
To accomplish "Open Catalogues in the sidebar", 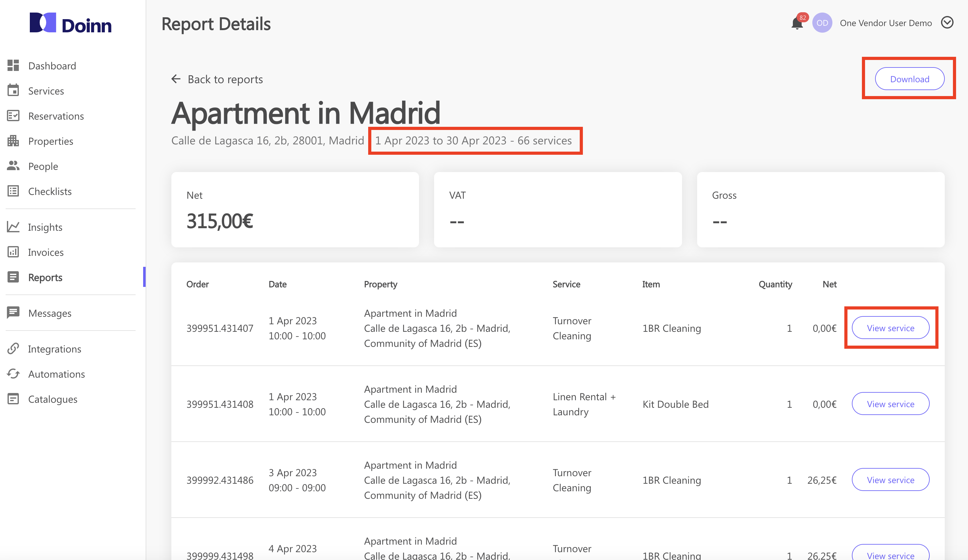I will tap(53, 399).
